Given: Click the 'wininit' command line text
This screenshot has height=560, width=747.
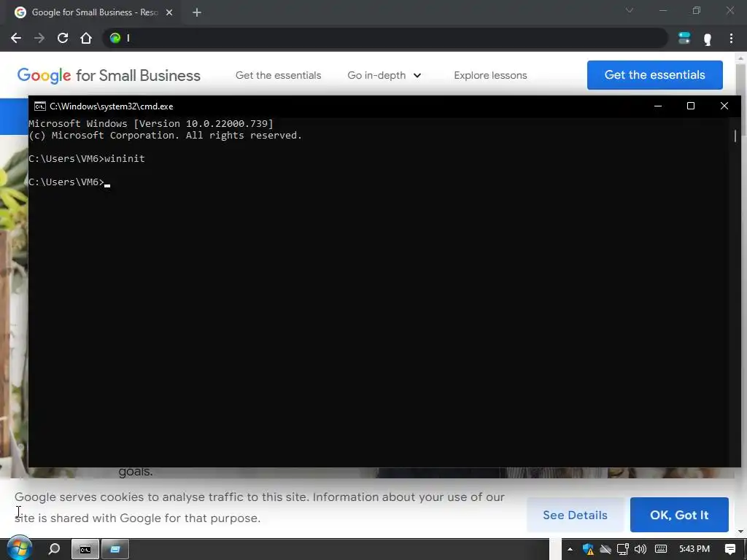Looking at the screenshot, I should tap(124, 158).
